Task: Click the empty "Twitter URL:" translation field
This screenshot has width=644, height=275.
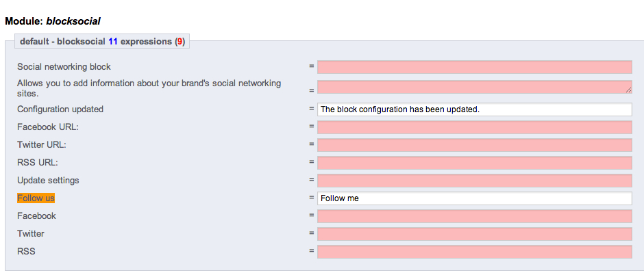Action: tap(474, 145)
